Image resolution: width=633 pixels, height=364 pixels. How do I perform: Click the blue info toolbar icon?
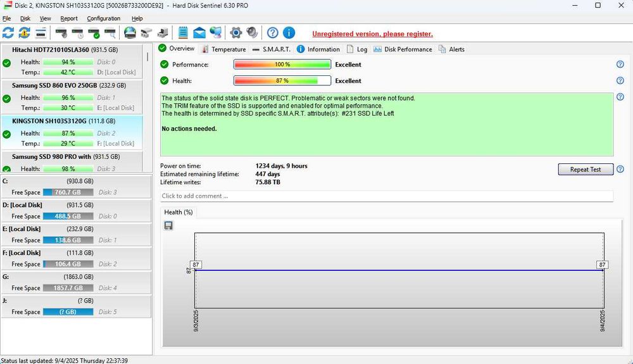tap(289, 33)
